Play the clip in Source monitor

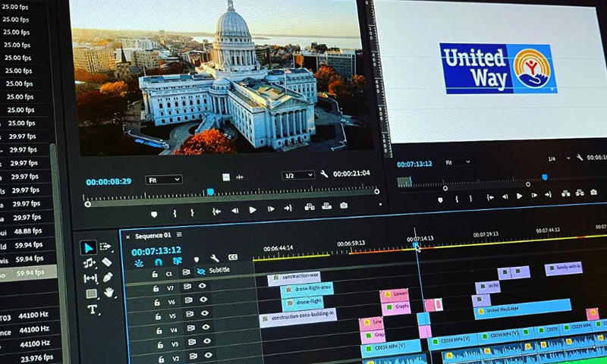(253, 209)
